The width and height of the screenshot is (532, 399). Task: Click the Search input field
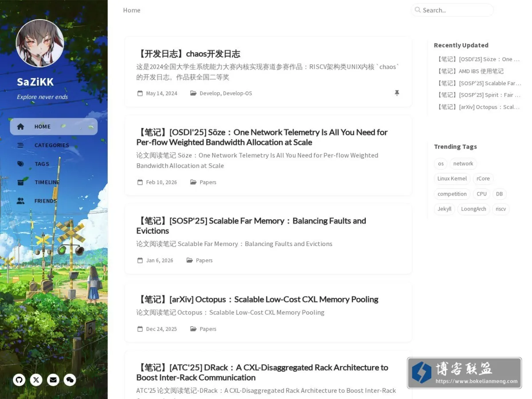click(453, 10)
